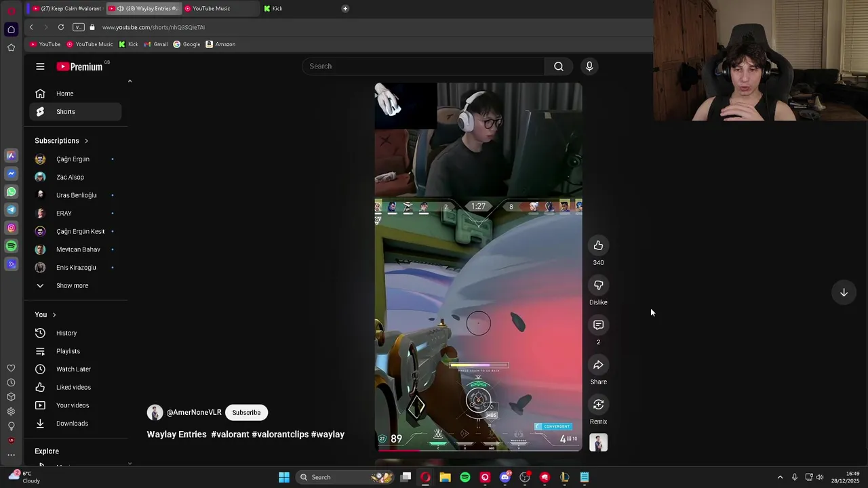
Task: Open Gmail bookmark
Action: click(x=156, y=44)
